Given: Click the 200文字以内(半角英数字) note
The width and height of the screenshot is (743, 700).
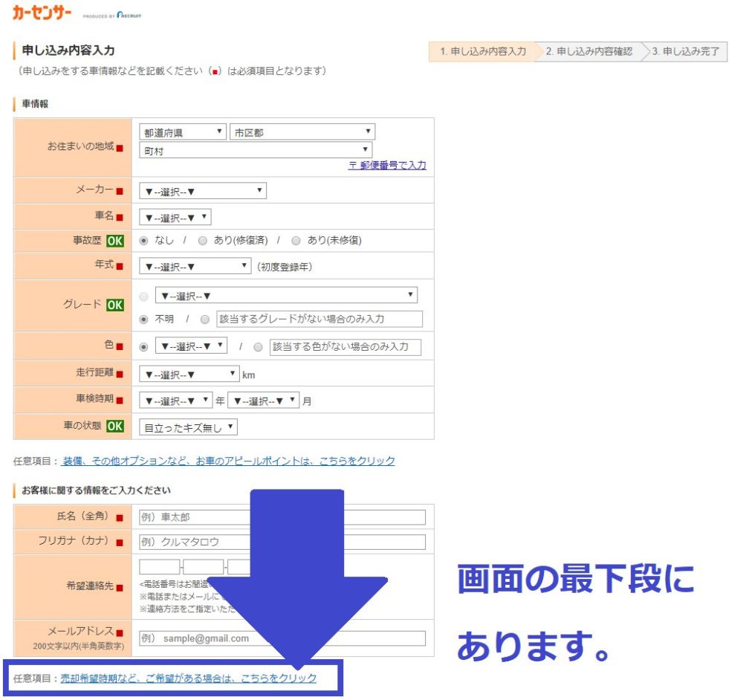Looking at the screenshot, I should [x=79, y=646].
